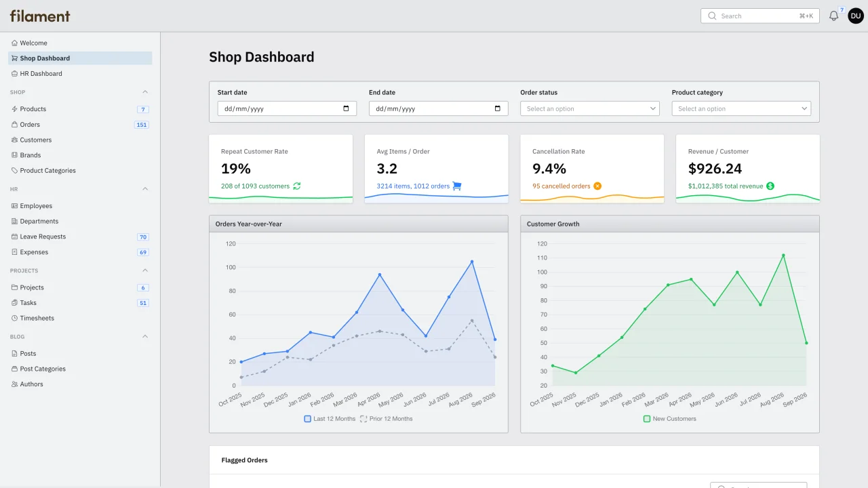Click the Aug 2026 peak point on Orders chart
The height and width of the screenshot is (488, 868).
472,262
